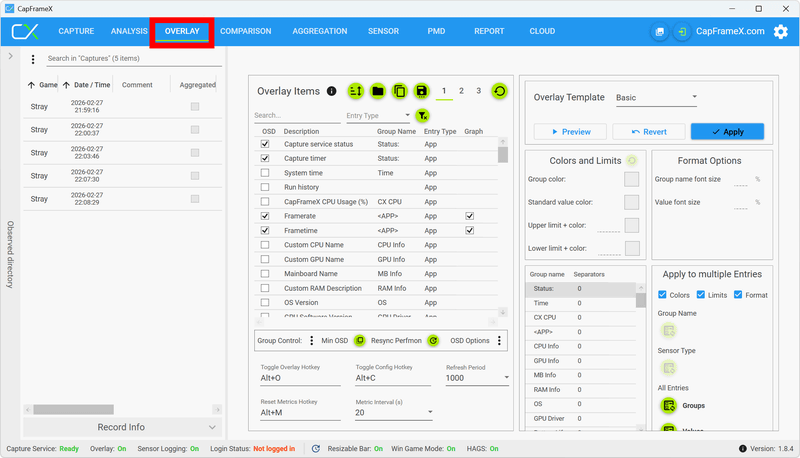The height and width of the screenshot is (458, 800).
Task: Open the Sensor tab
Action: [x=383, y=31]
